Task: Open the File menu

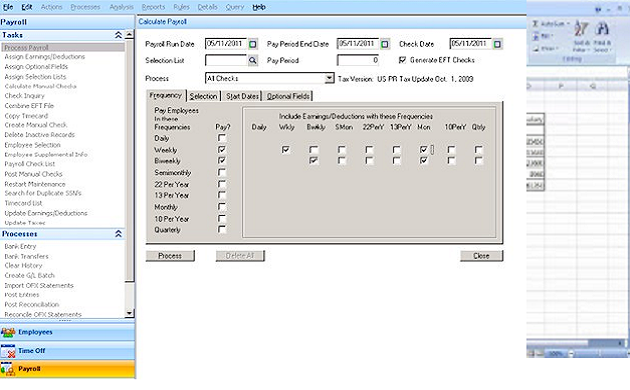Action: [x=8, y=7]
